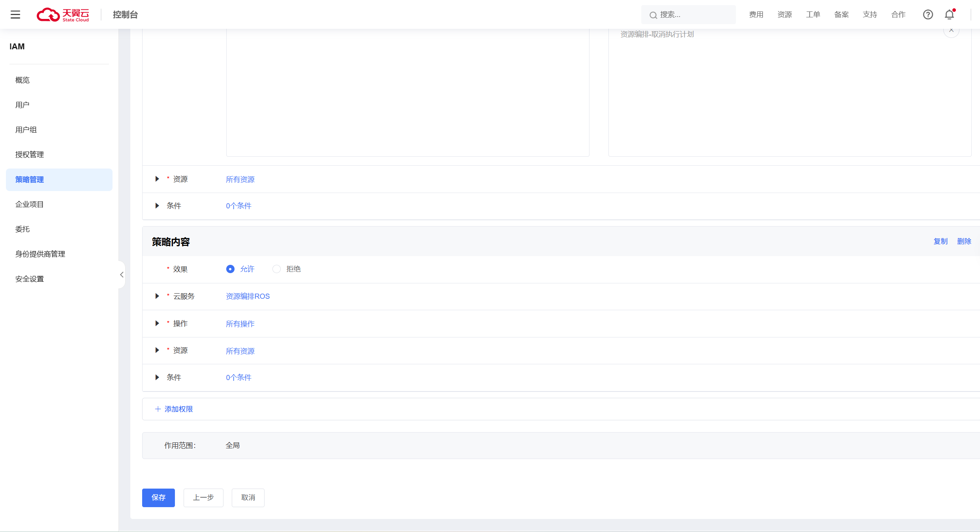Go to 授权管理 in the sidebar
The image size is (980, 532).
(30, 155)
